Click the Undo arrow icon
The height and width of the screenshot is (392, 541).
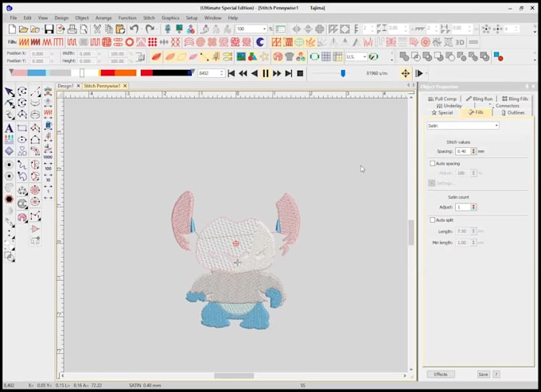pos(134,29)
